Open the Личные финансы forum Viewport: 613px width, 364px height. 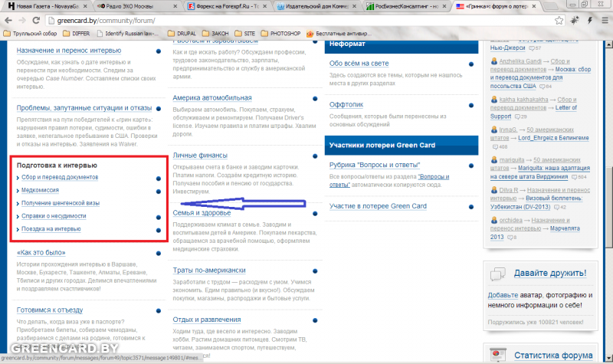[x=200, y=156]
